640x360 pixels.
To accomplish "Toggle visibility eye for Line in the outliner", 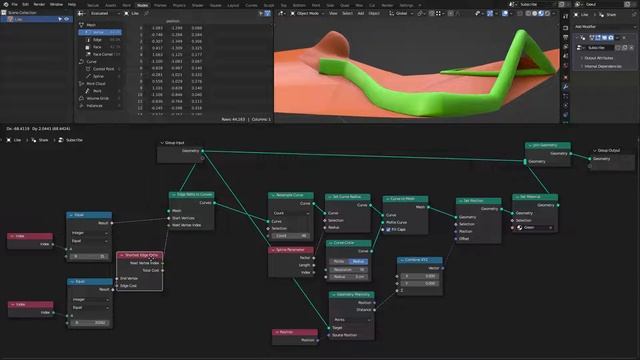I will tap(67, 19).
